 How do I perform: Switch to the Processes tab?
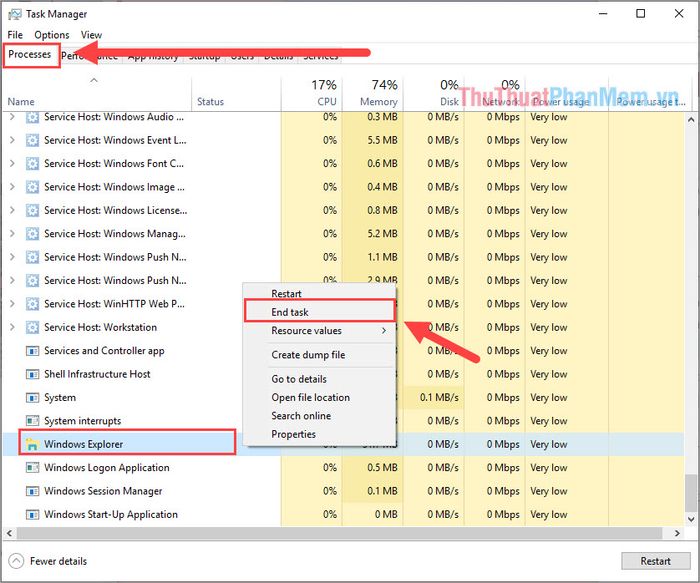[29, 54]
